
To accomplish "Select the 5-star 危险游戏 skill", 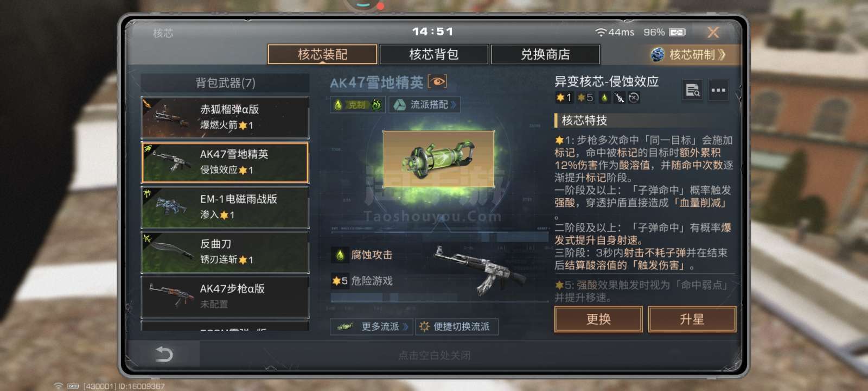I will point(362,281).
